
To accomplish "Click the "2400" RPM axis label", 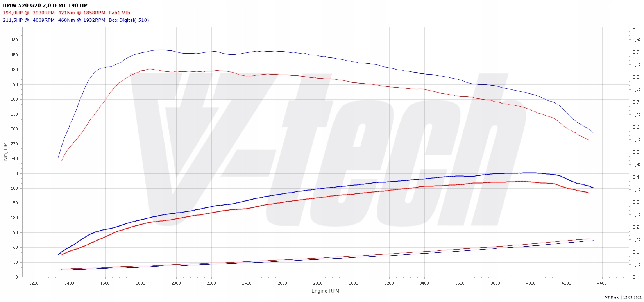I will coord(247,283).
